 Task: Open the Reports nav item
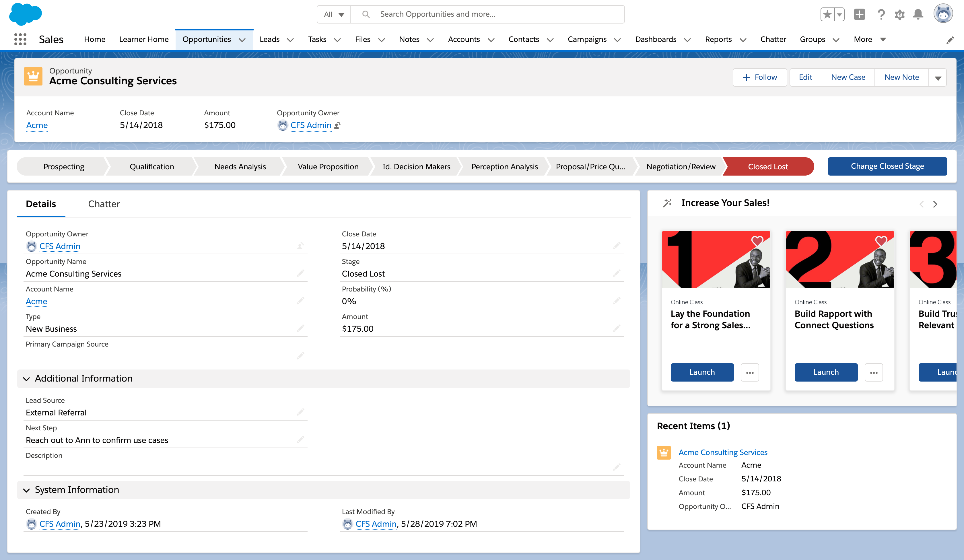(x=718, y=39)
